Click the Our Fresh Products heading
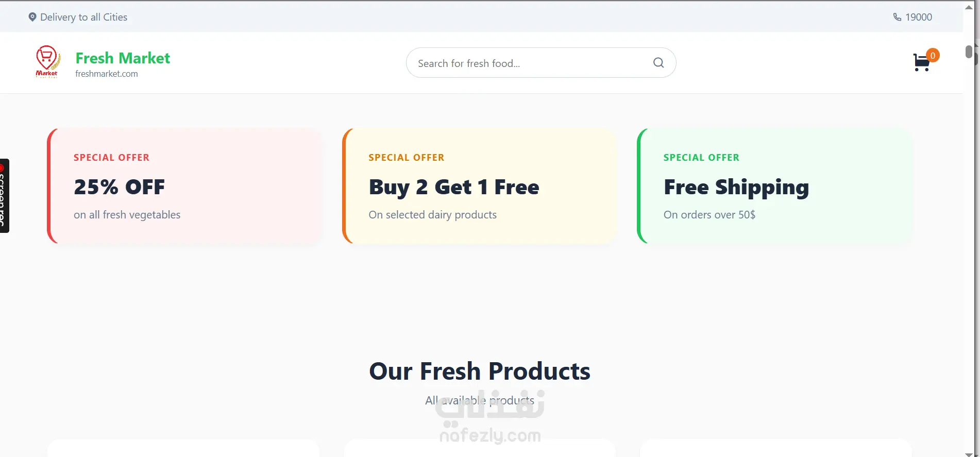Viewport: 980px width, 457px height. (480, 371)
